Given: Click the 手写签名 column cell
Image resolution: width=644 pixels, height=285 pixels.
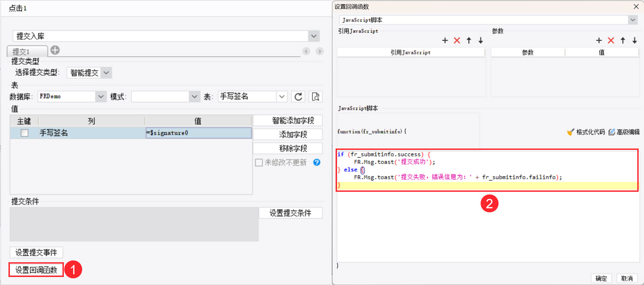Looking at the screenshot, I should point(91,133).
